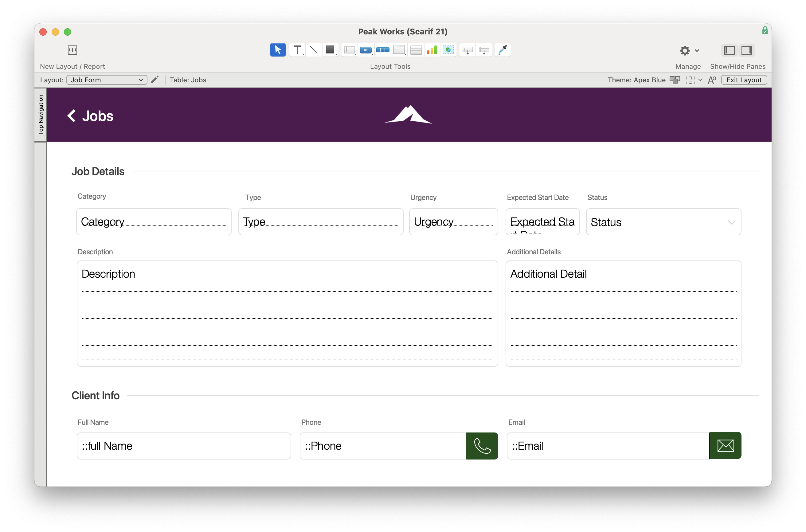806x532 pixels.
Task: Select the Web Viewer tool
Action: tap(448, 49)
